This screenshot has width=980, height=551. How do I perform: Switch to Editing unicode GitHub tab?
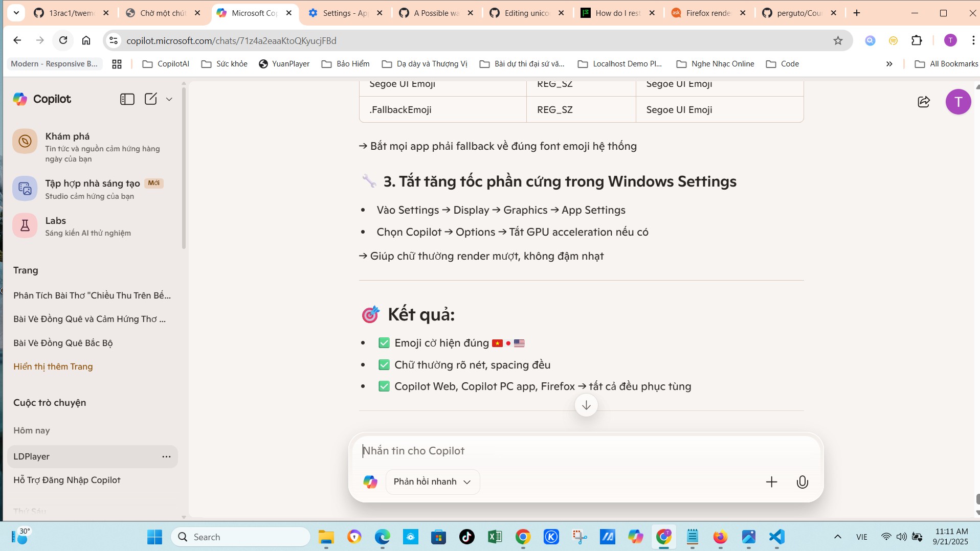pos(527,13)
